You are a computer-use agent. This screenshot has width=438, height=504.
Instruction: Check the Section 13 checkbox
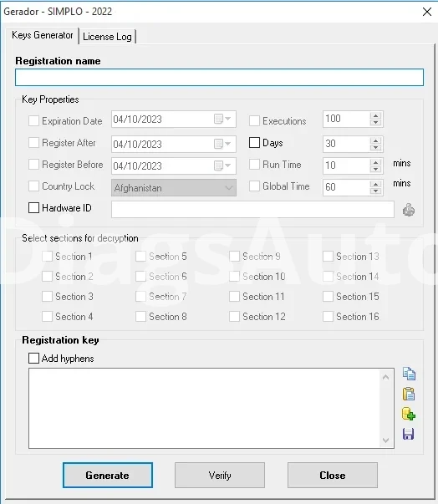coord(328,257)
